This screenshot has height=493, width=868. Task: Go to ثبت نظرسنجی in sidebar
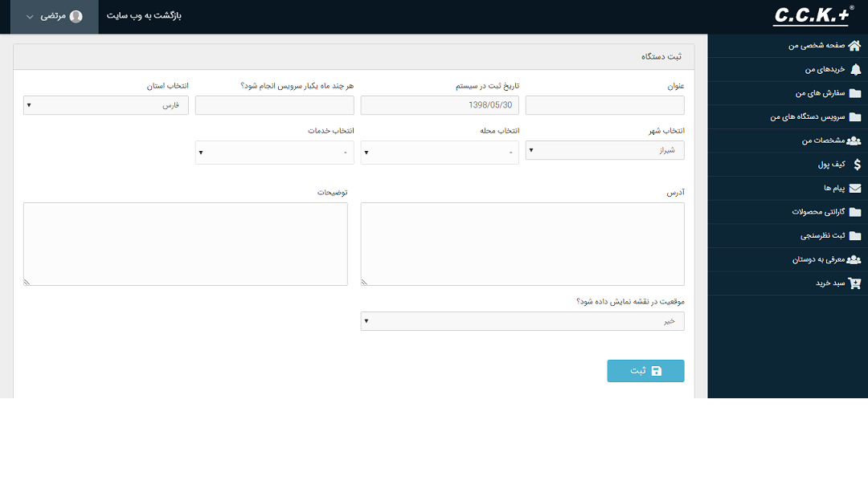tap(788, 236)
